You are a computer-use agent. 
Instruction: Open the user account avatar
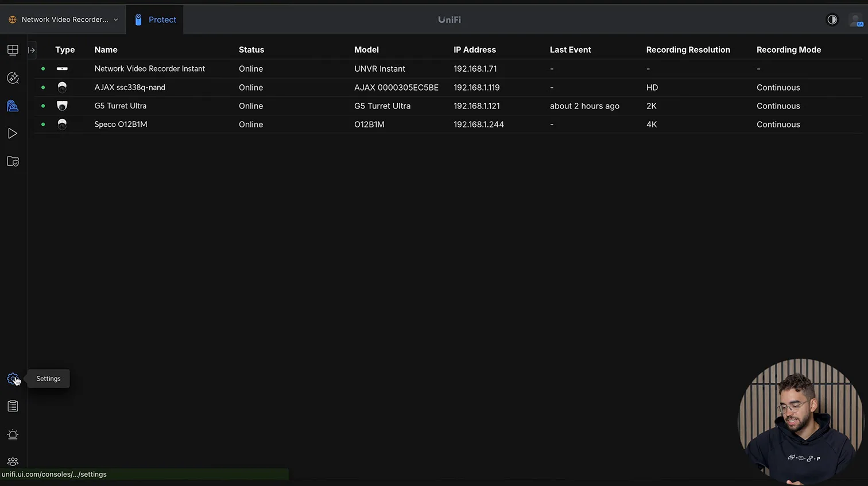point(856,20)
